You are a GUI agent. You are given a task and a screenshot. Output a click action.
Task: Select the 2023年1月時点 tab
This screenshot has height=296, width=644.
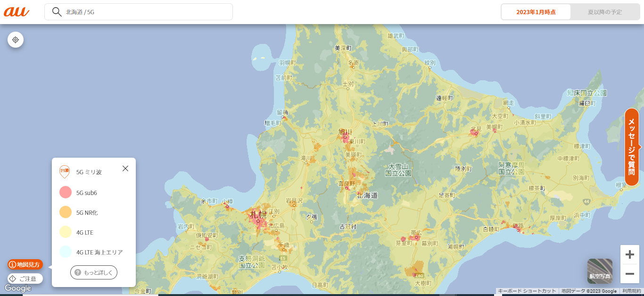click(x=536, y=12)
